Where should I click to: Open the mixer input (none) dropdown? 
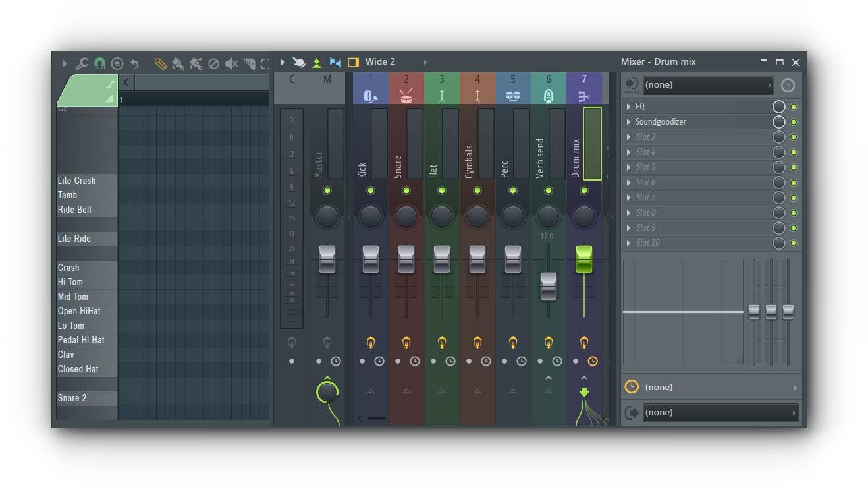(x=708, y=85)
